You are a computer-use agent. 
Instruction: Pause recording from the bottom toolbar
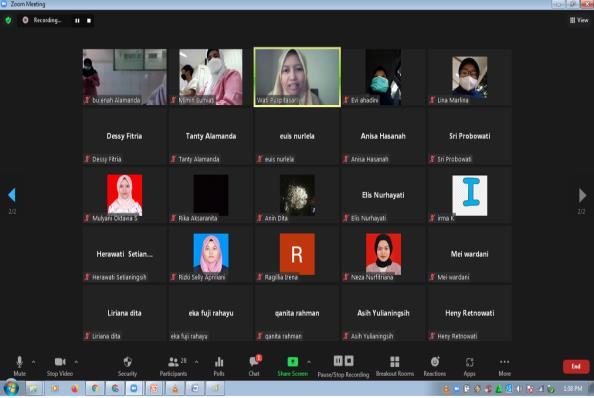coord(338,361)
